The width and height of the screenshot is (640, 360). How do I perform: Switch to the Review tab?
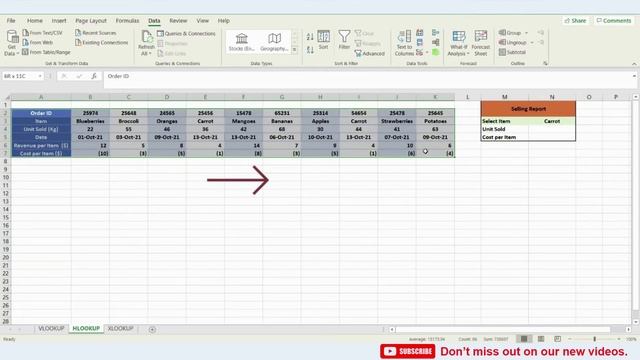[178, 20]
